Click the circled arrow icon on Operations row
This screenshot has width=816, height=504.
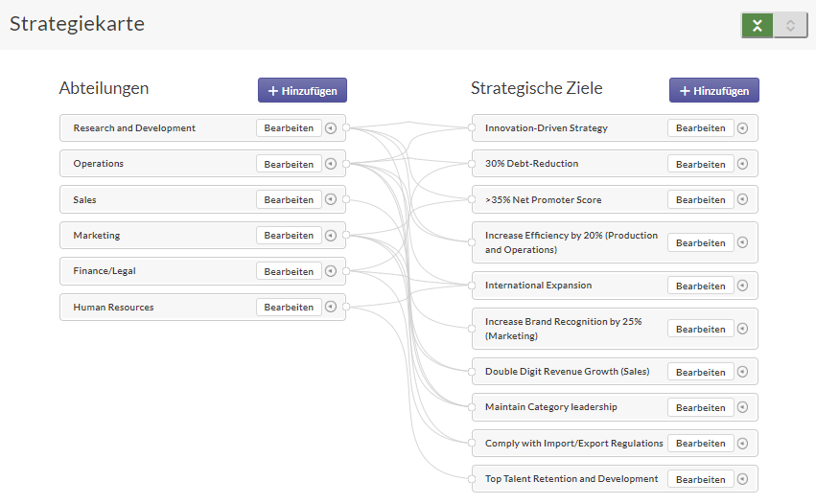(331, 164)
